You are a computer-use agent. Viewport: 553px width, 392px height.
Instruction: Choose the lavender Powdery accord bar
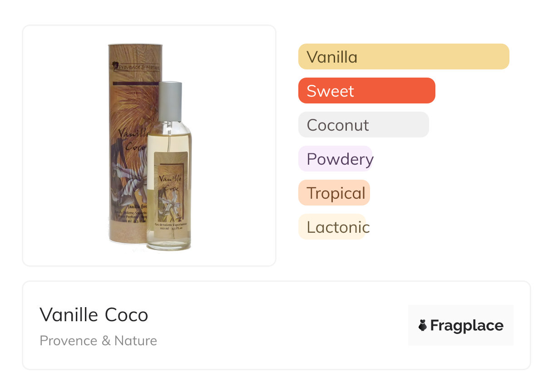coord(336,159)
